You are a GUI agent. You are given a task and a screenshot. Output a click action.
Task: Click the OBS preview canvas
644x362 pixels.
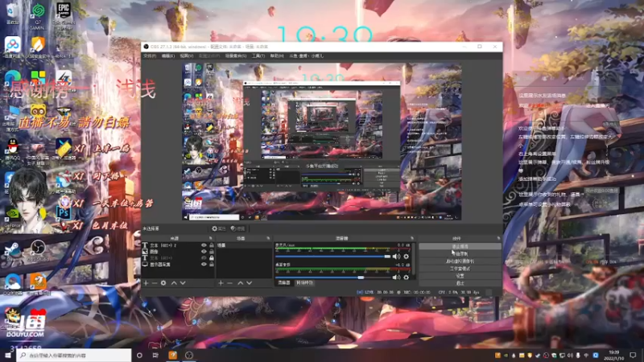(321, 142)
